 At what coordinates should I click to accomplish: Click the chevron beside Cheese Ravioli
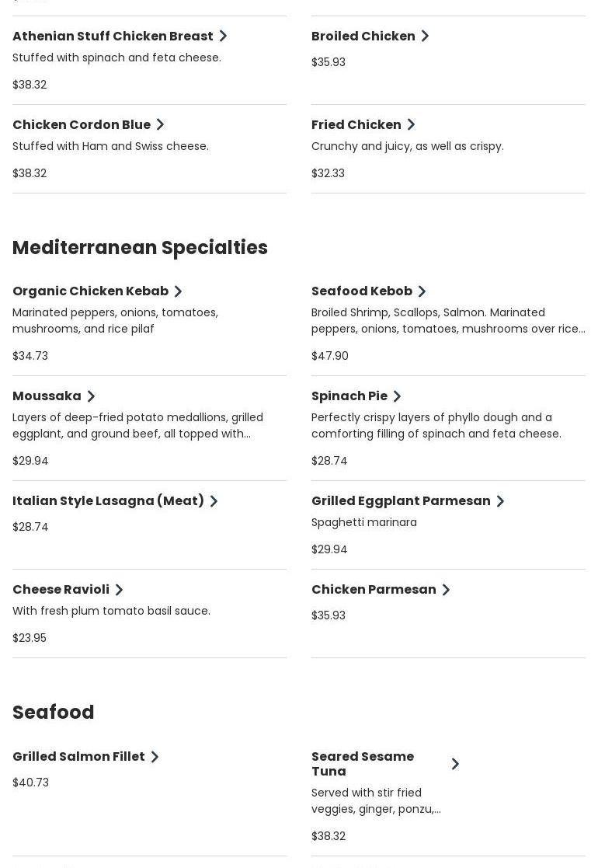click(119, 590)
